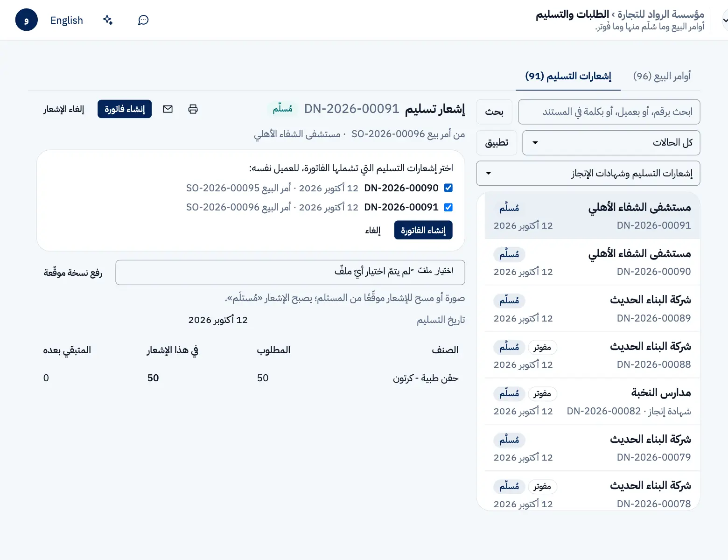Uncheck the DN-2026-00091 checkbox

(448, 207)
